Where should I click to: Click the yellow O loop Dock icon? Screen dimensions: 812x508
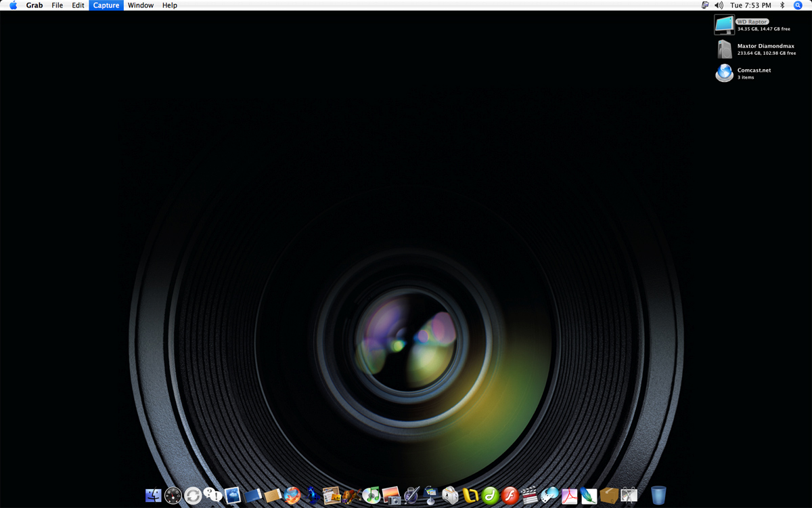point(470,496)
